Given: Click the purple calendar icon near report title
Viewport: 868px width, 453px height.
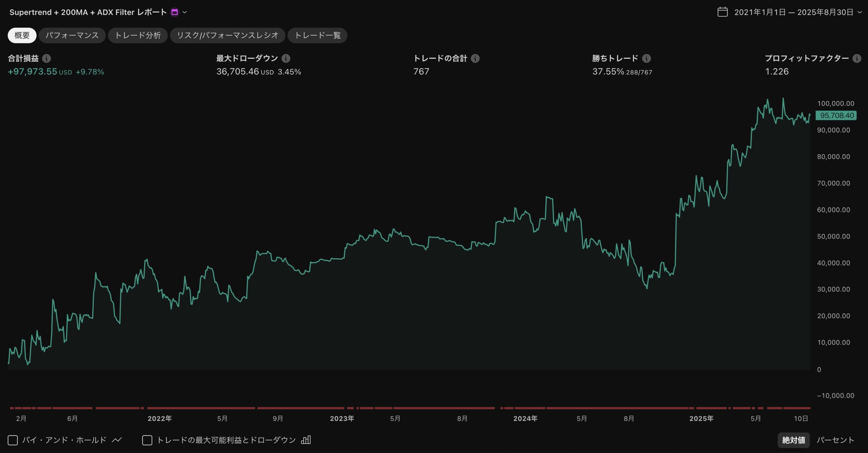Looking at the screenshot, I should pyautogui.click(x=175, y=12).
